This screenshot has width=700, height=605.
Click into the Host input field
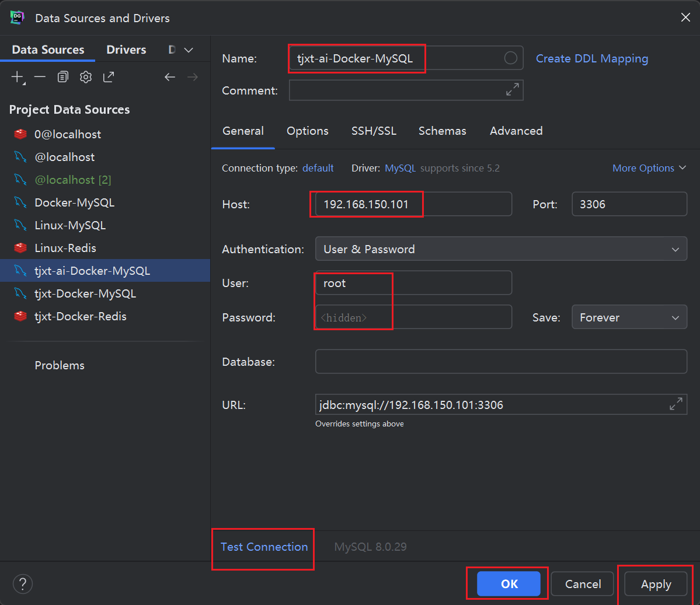click(413, 204)
